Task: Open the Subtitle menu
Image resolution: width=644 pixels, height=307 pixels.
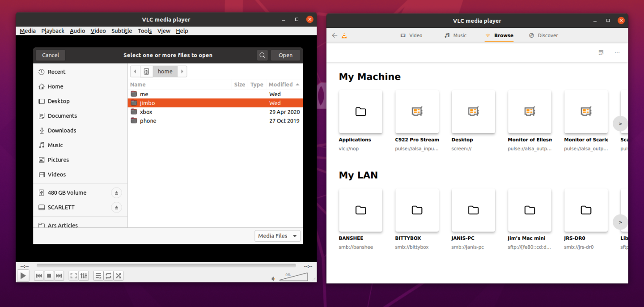Action: tap(121, 30)
